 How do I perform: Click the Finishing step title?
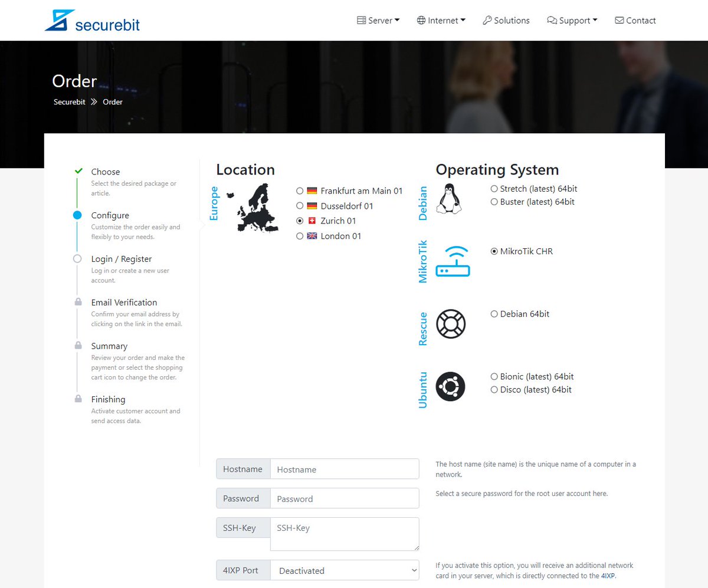108,399
